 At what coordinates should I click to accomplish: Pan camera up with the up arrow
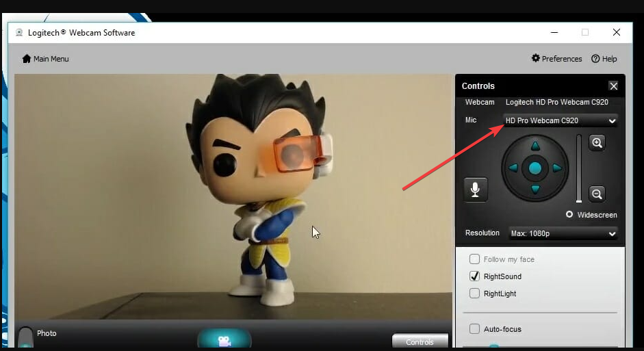pyautogui.click(x=535, y=146)
